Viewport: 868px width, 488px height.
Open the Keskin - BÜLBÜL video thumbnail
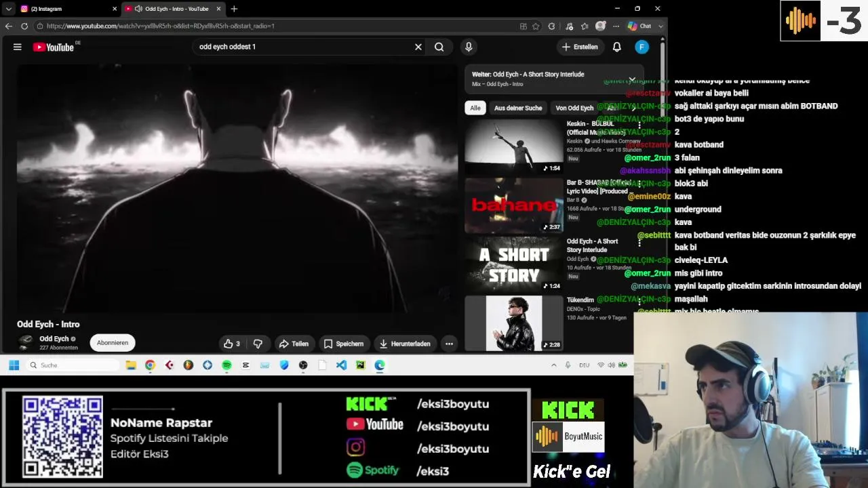[x=514, y=146]
